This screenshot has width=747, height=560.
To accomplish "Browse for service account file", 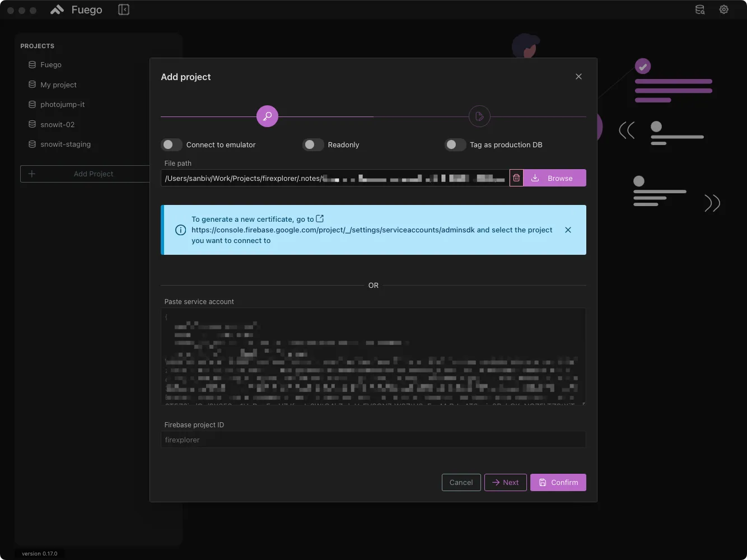I will [554, 178].
